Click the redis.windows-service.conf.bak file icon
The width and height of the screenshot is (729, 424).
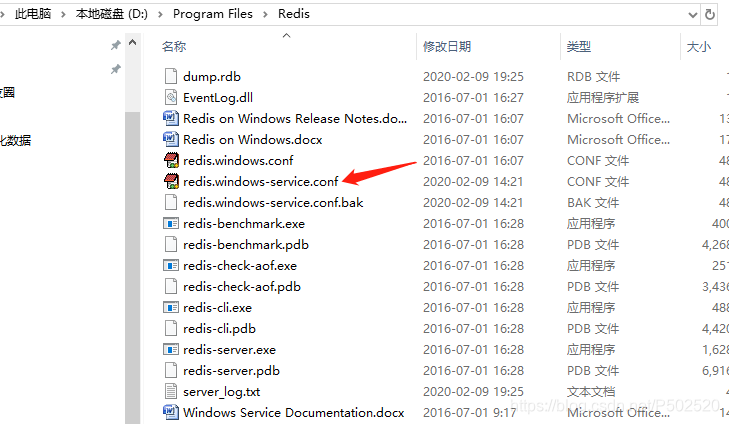click(171, 202)
